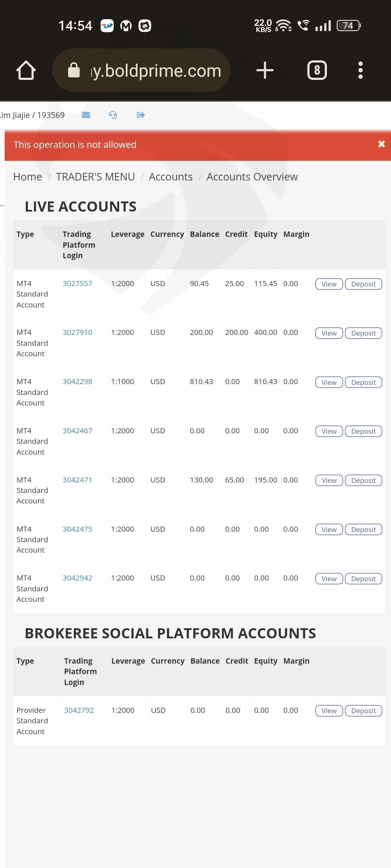The width and height of the screenshot is (391, 868).
Task: Open TRADER'S MENU breadcrumb item
Action: pos(95,177)
